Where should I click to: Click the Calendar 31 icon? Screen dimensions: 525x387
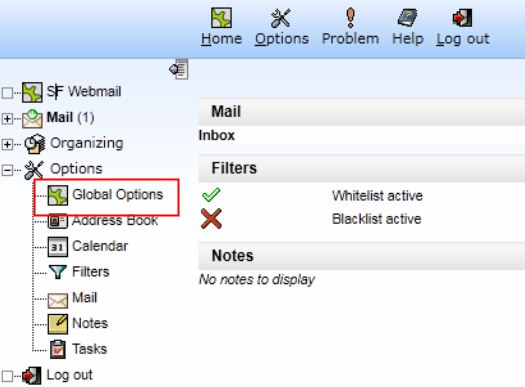58,247
